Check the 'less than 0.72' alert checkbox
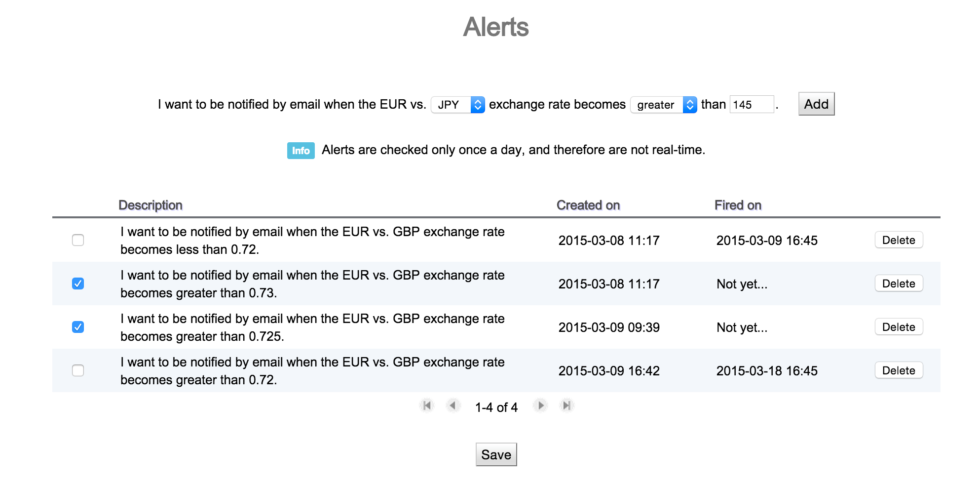The image size is (980, 487). pos(78,240)
